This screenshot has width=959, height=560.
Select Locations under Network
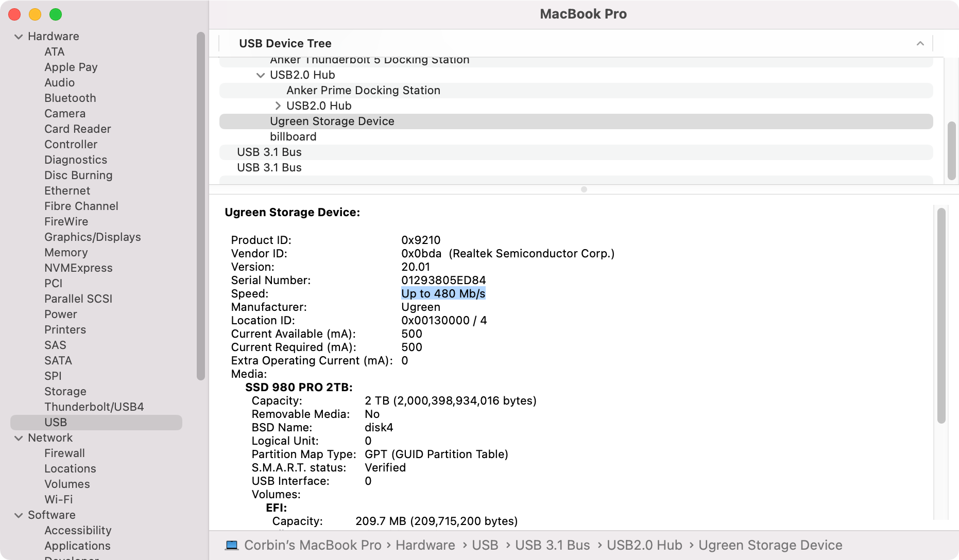[71, 469]
